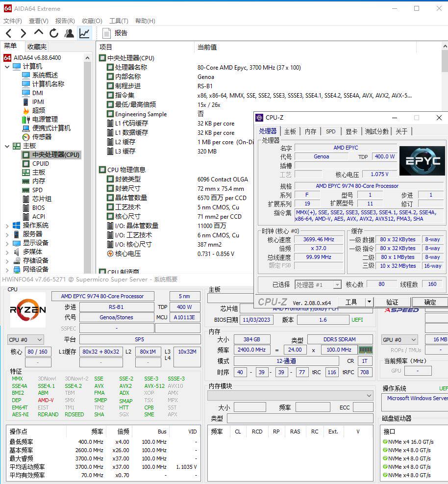This screenshot has width=448, height=484.
Task: Click the 验证 button in CPU-Z
Action: tap(392, 302)
